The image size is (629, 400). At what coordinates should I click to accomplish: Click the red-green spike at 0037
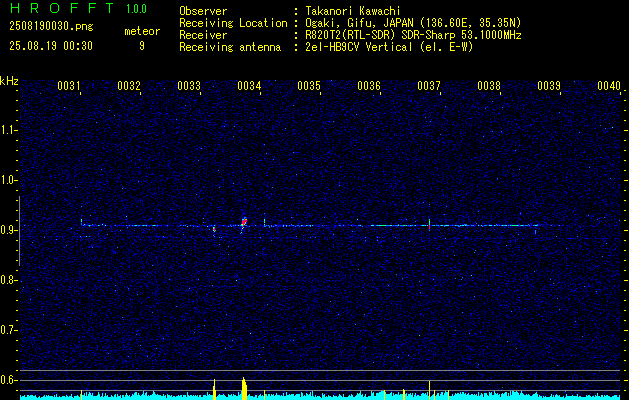(x=429, y=224)
